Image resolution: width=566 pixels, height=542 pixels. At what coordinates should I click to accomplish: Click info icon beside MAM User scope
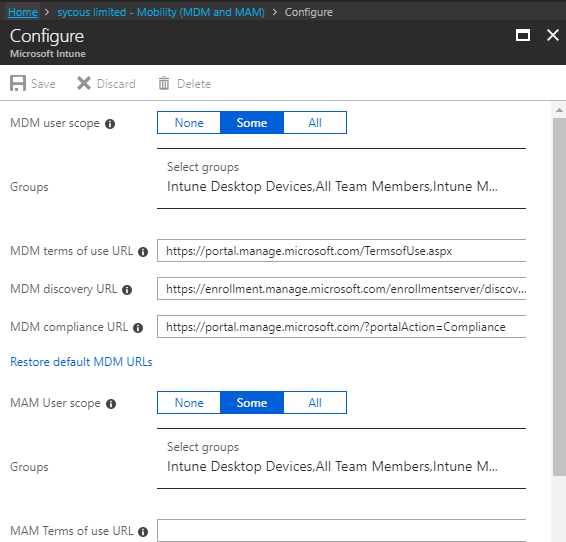click(111, 404)
